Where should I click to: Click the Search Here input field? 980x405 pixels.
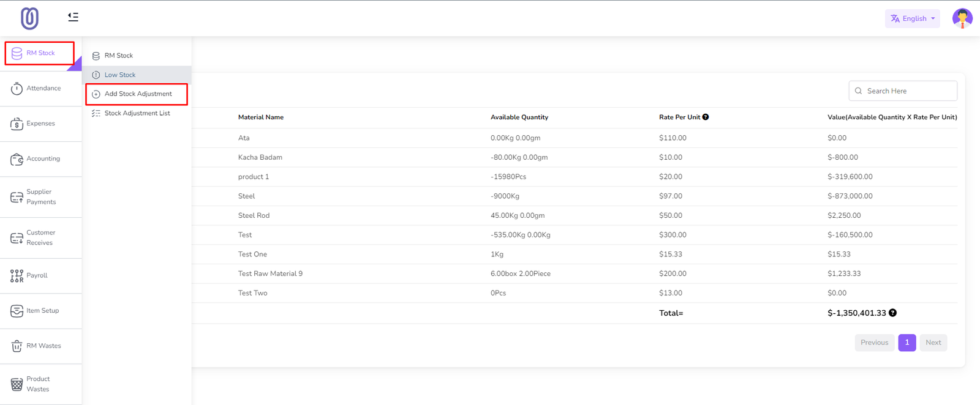pyautogui.click(x=908, y=91)
